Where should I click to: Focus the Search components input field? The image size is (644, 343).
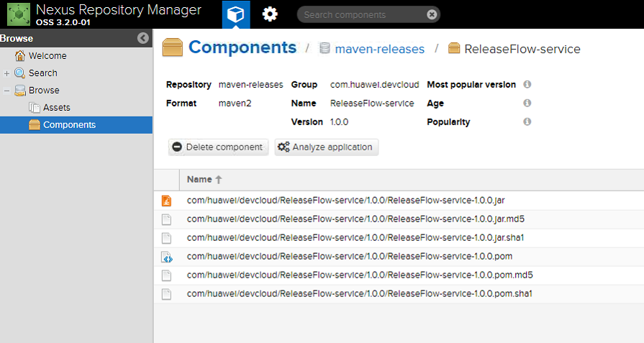tap(363, 14)
